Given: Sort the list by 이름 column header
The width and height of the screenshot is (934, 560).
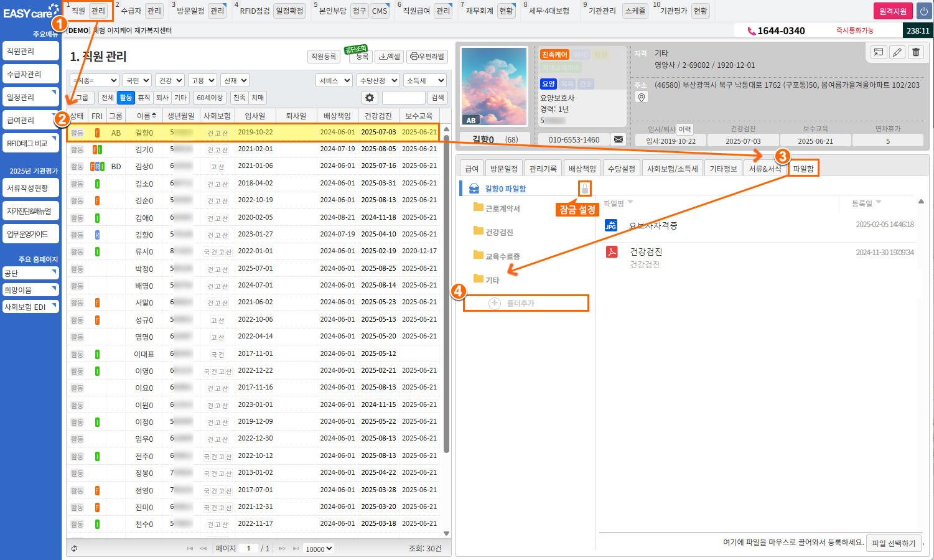Looking at the screenshot, I should click(144, 116).
